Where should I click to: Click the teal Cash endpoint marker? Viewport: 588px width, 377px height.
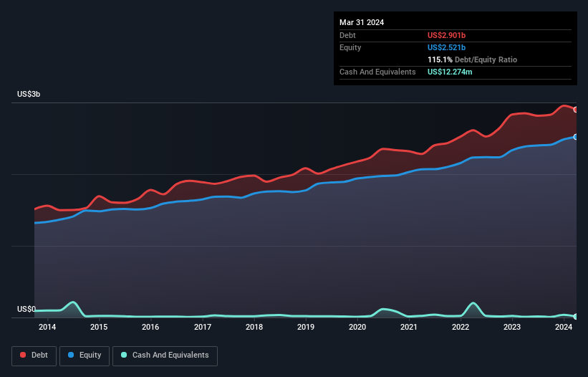click(x=576, y=316)
